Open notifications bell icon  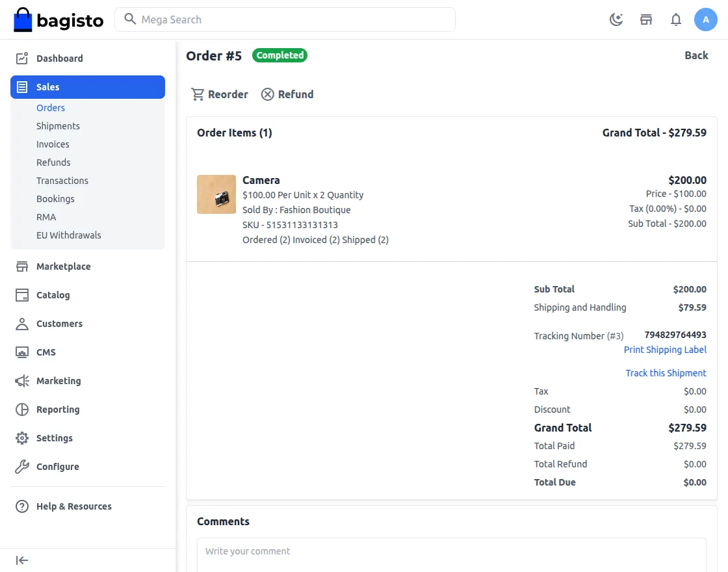coord(676,19)
